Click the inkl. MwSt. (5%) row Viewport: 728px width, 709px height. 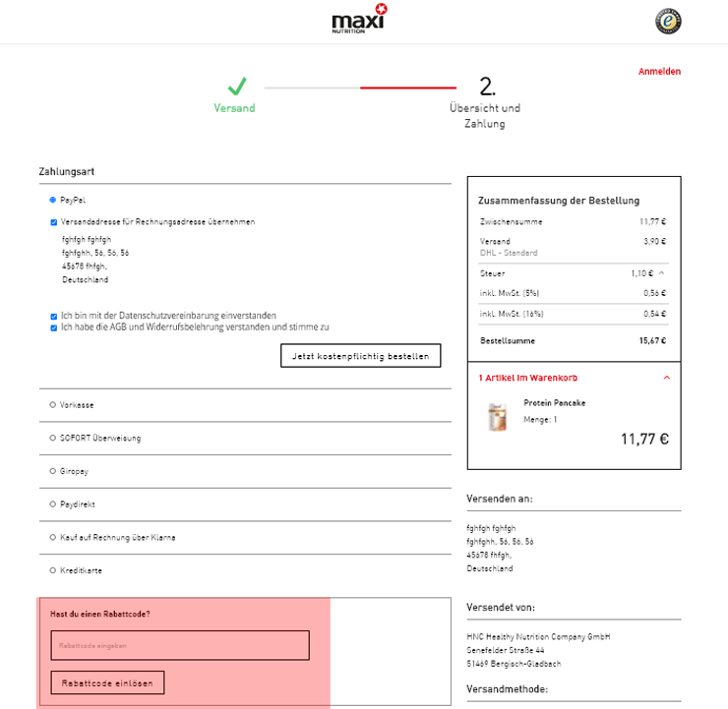pos(574,293)
